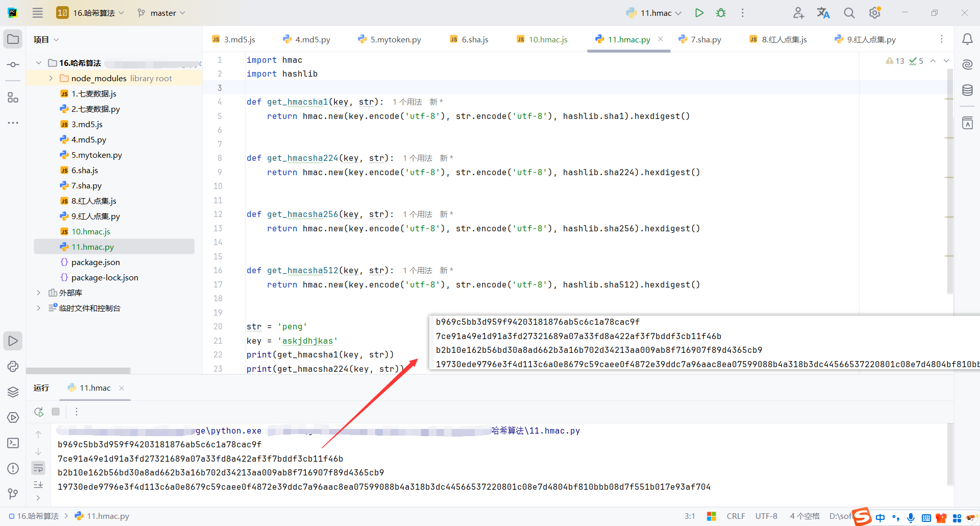Open the Problems tool window
Screen dimensions: 980x526
click(x=13, y=468)
